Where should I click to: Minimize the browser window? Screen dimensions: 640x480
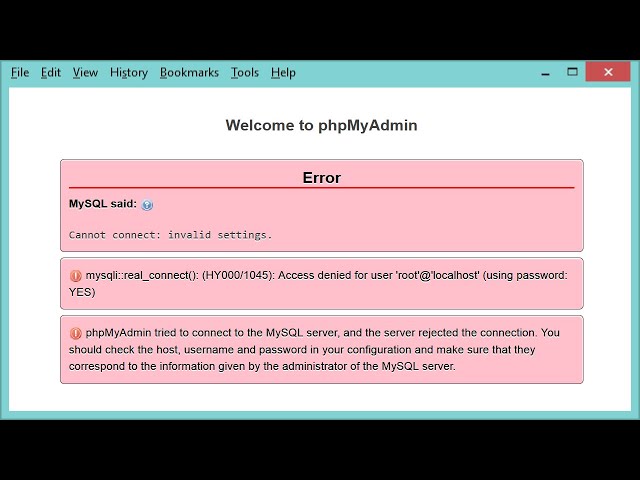click(545, 73)
